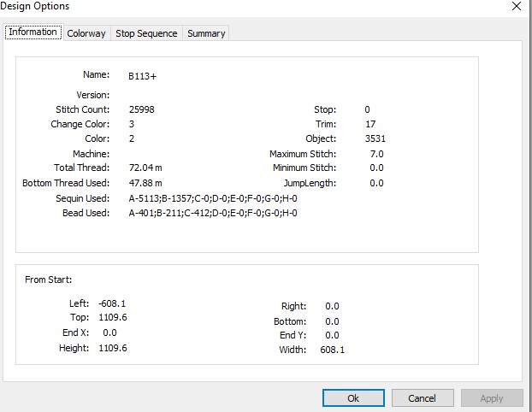Click the Left value -608.1
Image resolution: width=532 pixels, height=412 pixels.
point(112,303)
